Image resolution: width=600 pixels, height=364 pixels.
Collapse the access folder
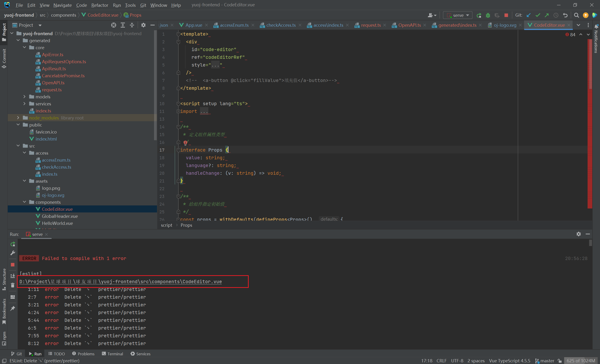point(24,153)
